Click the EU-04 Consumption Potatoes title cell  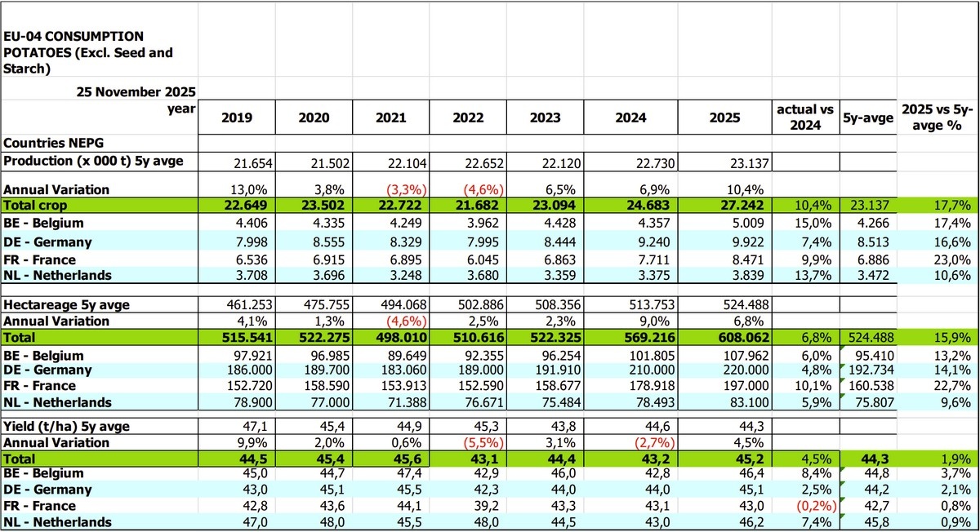click(x=98, y=53)
